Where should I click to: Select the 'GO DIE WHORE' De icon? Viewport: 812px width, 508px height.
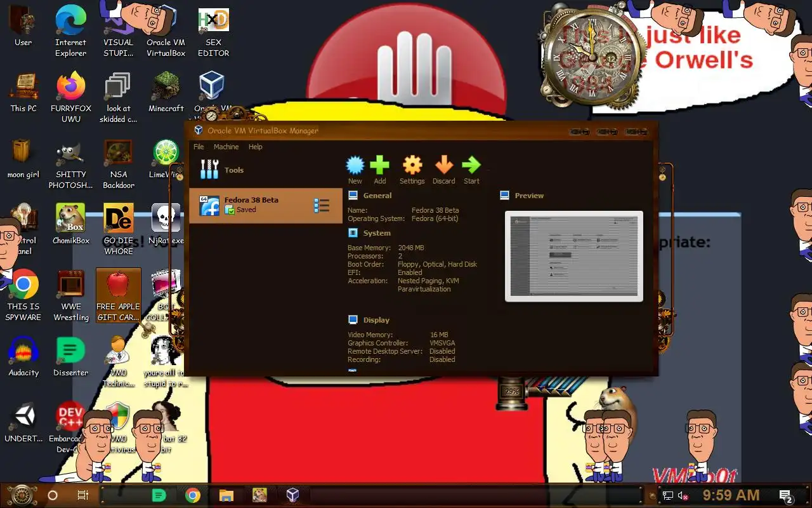click(x=119, y=229)
